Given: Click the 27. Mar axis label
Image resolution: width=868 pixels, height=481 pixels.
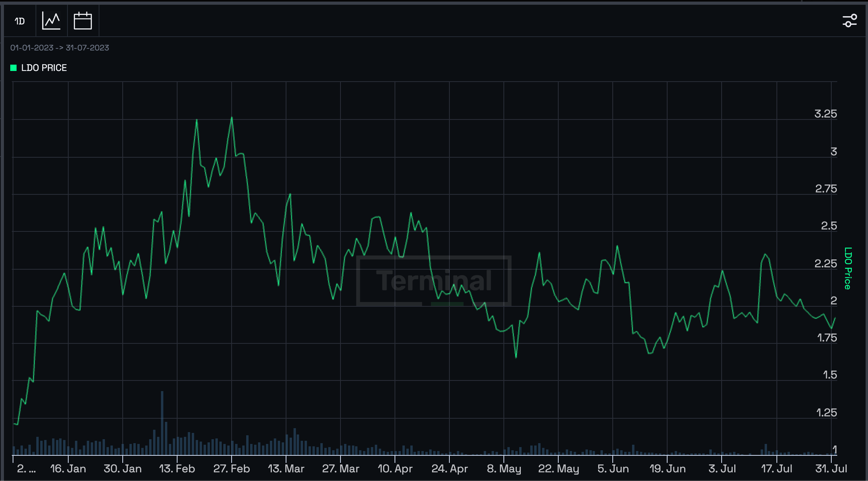Looking at the screenshot, I should point(340,469).
